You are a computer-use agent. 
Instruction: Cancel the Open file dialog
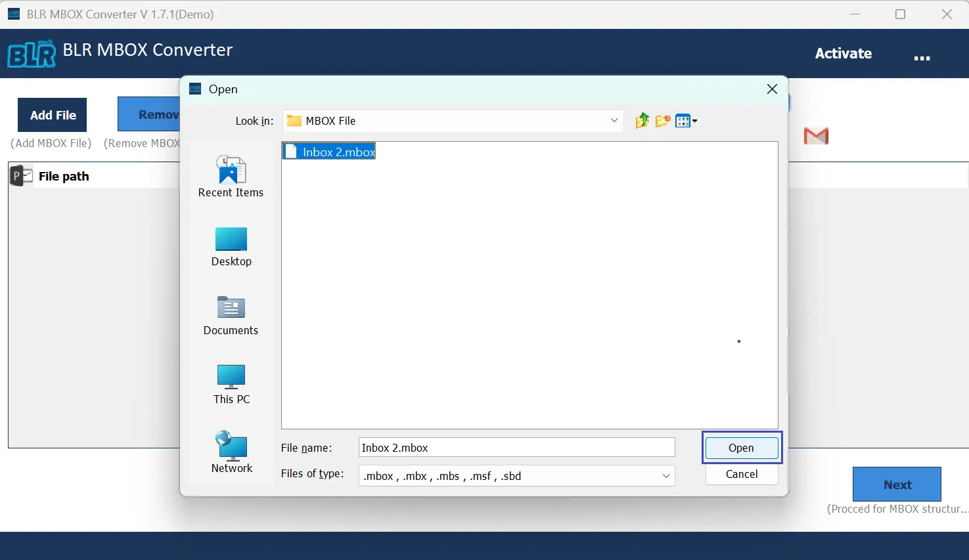pyautogui.click(x=741, y=474)
